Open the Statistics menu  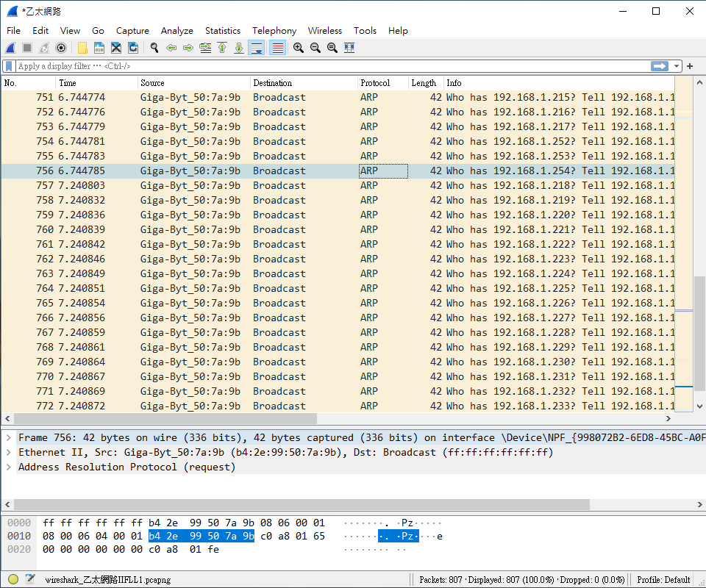tap(222, 31)
